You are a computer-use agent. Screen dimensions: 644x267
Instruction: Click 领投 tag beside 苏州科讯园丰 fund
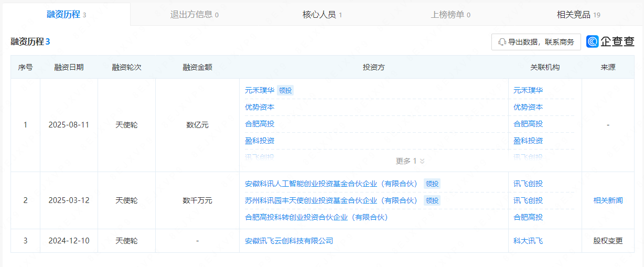click(x=432, y=200)
